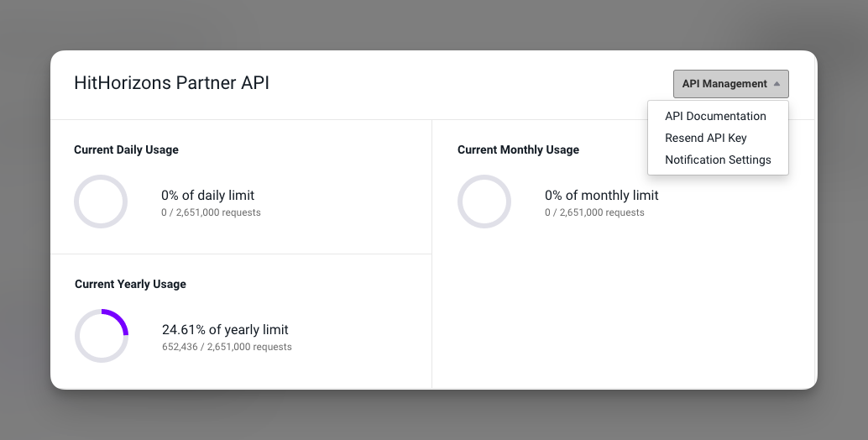Click the Current Daily Usage heading
This screenshot has height=440, width=868.
point(126,150)
